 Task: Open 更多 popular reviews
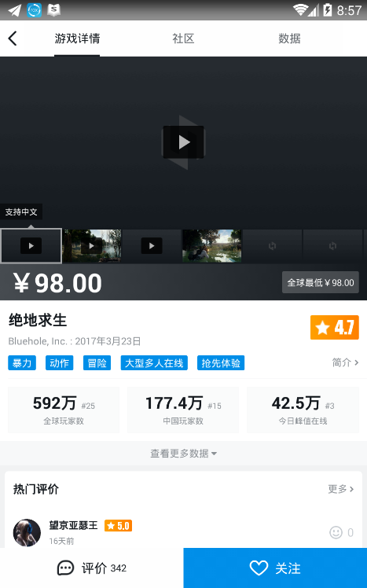coord(341,489)
